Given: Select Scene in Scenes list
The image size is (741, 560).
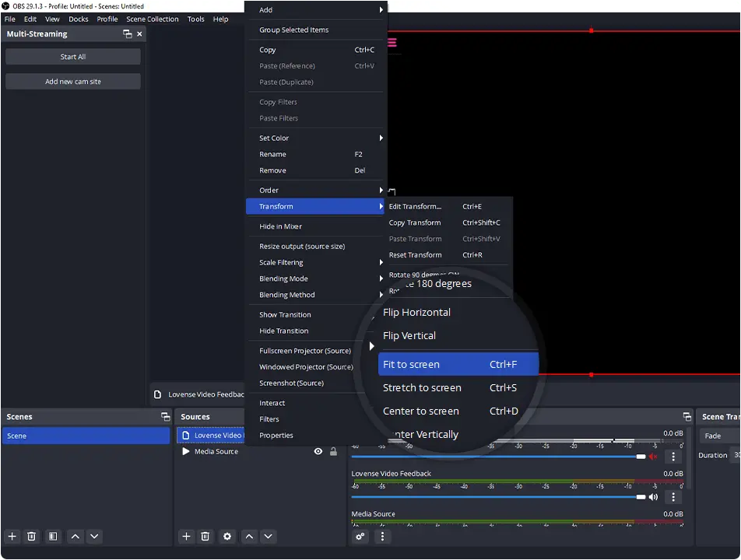Looking at the screenshot, I should pyautogui.click(x=86, y=436).
